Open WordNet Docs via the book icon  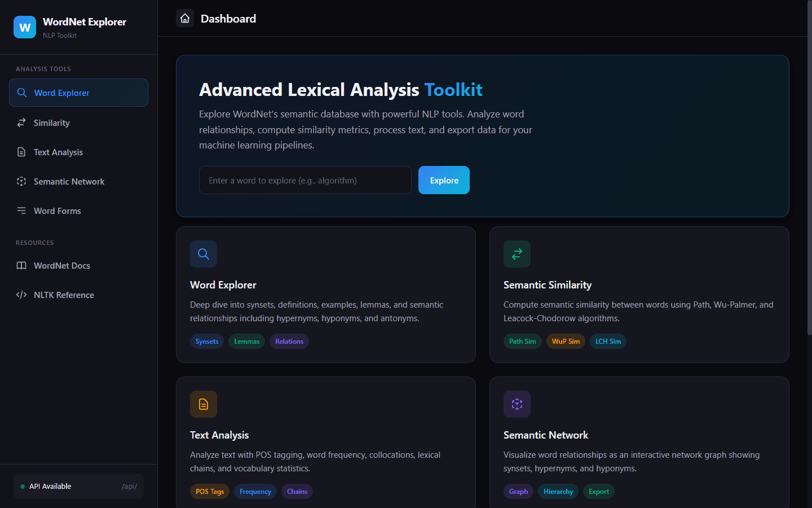pos(21,265)
